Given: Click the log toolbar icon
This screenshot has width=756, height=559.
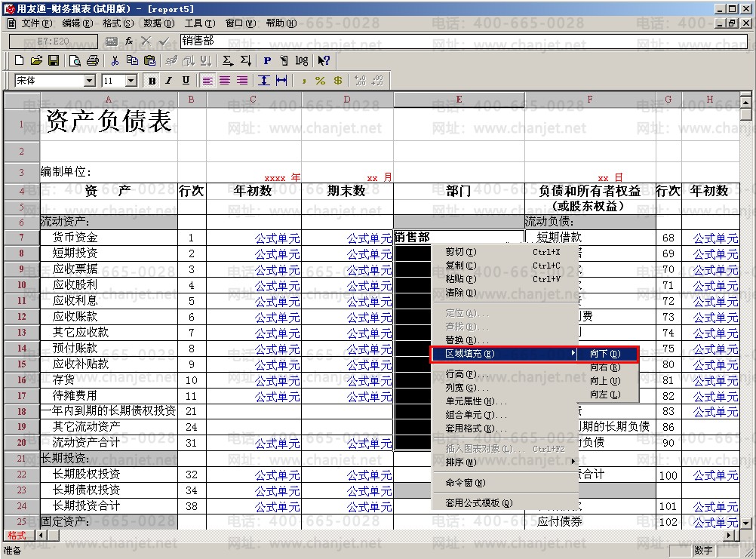Looking at the screenshot, I should point(302,60).
